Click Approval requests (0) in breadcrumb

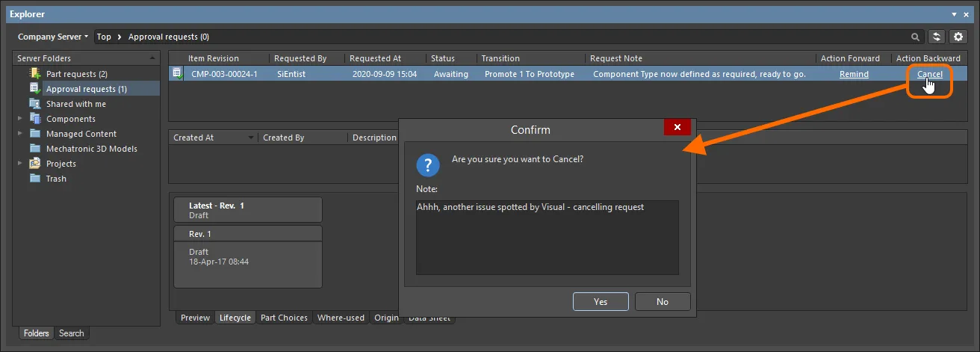point(169,37)
